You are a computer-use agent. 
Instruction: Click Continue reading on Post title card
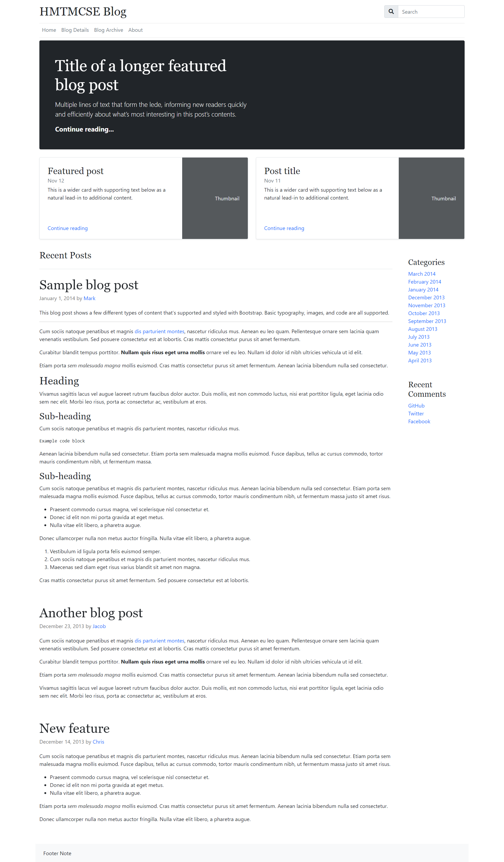[x=284, y=228]
